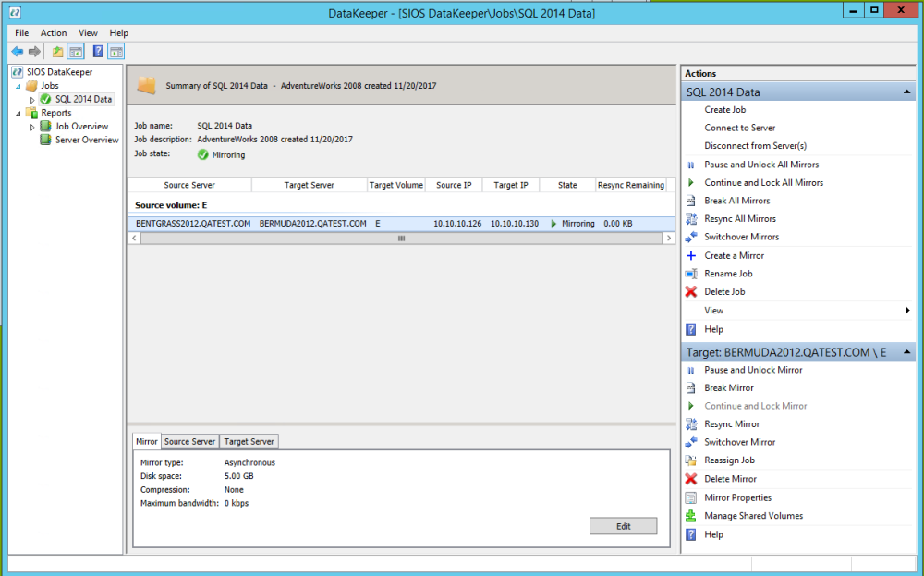
Task: Click Help in the Target section
Action: click(x=713, y=534)
